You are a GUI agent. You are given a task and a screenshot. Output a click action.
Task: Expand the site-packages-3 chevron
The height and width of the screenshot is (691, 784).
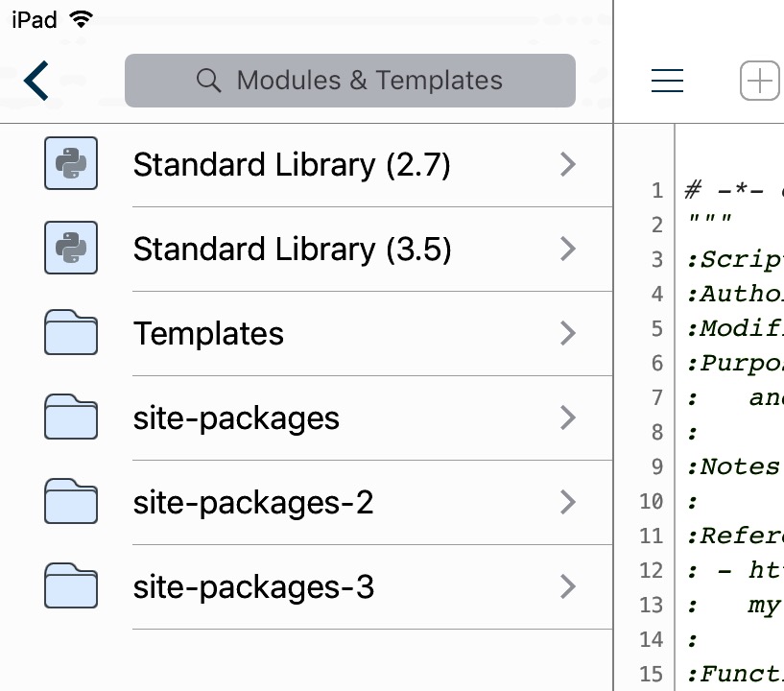click(568, 587)
